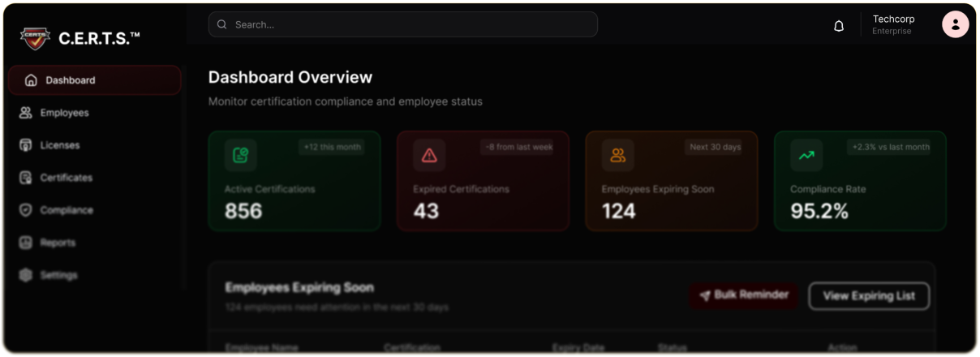Click the C.E.R.T.S. shield logo
980x357 pixels.
[x=36, y=37]
